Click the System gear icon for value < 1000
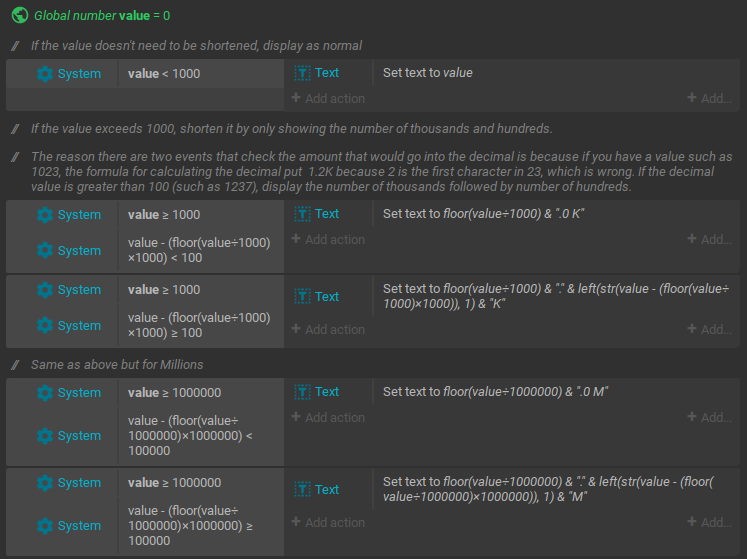747x559 pixels. pyautogui.click(x=45, y=74)
